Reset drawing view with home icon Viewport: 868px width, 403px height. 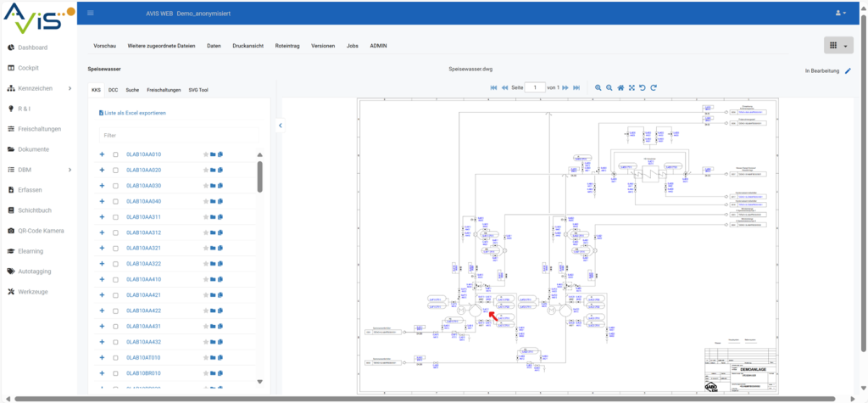620,87
